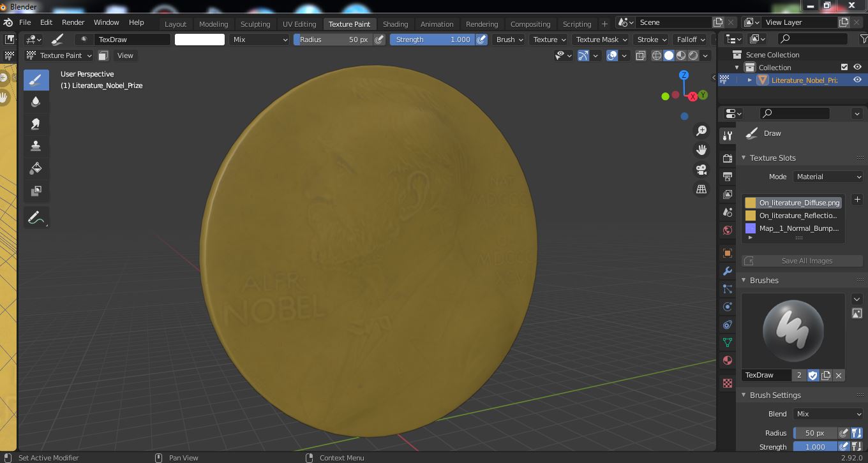Toggle the TexDraw brush fake user shield
868x463 pixels.
click(812, 375)
